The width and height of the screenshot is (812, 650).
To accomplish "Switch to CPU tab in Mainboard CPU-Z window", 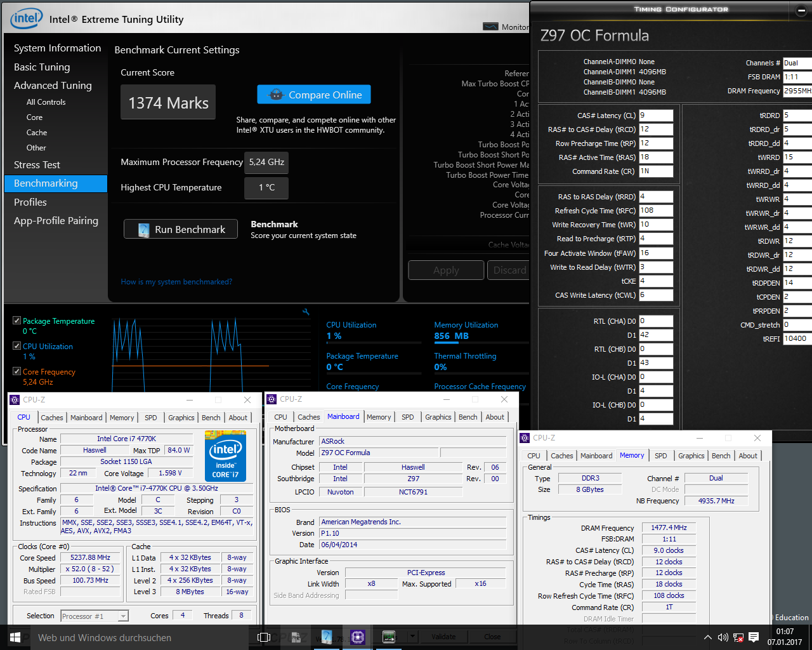I will 280,417.
